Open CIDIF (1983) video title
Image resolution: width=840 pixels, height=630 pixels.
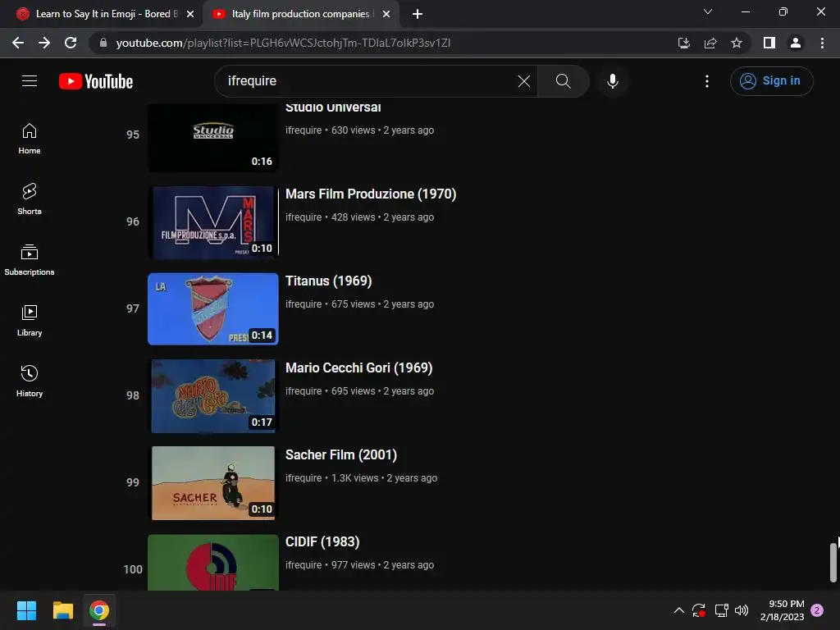click(x=322, y=541)
